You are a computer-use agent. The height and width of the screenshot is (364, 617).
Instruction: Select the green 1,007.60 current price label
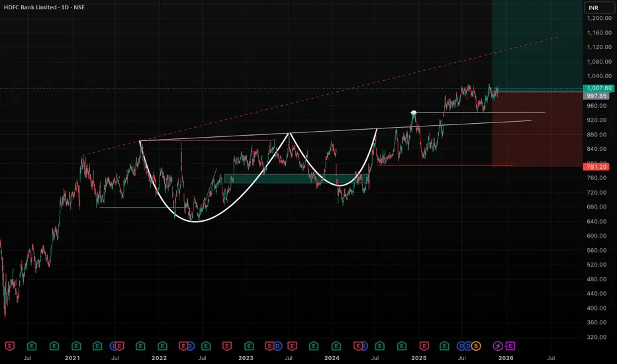(598, 88)
